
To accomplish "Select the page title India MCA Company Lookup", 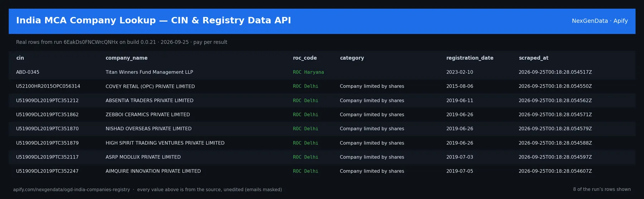I will pos(153,20).
